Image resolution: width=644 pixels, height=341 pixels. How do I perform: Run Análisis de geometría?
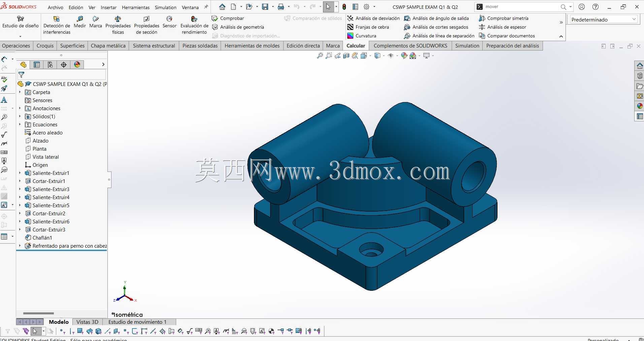[x=238, y=27]
